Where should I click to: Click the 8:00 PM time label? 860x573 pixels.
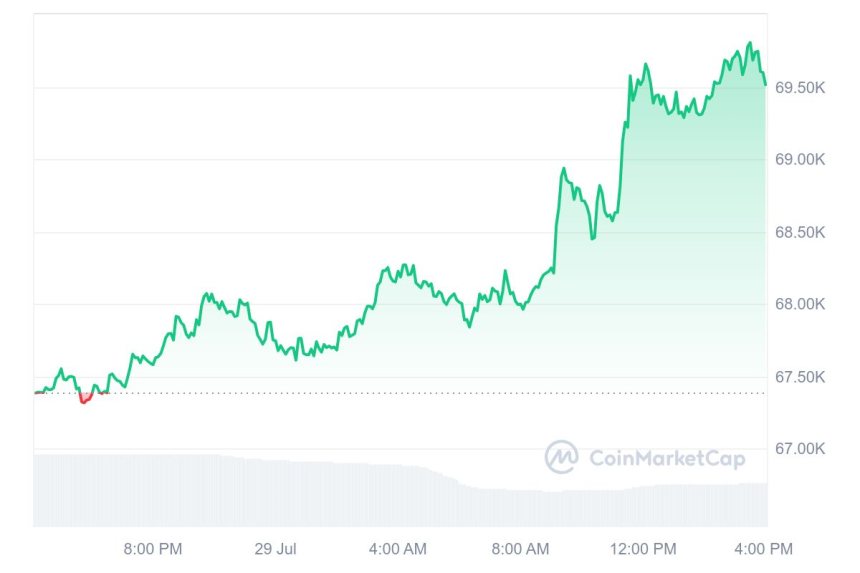point(152,549)
